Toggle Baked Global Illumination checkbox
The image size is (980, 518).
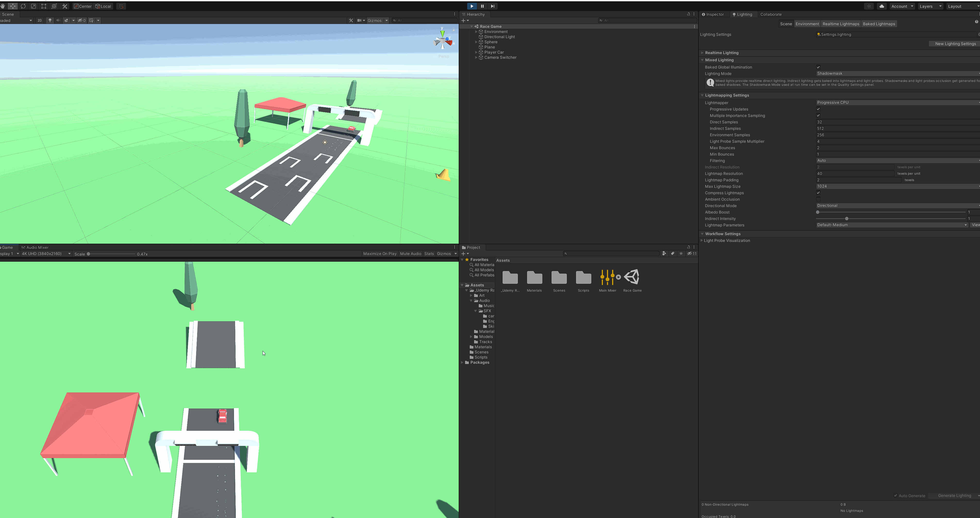click(818, 67)
